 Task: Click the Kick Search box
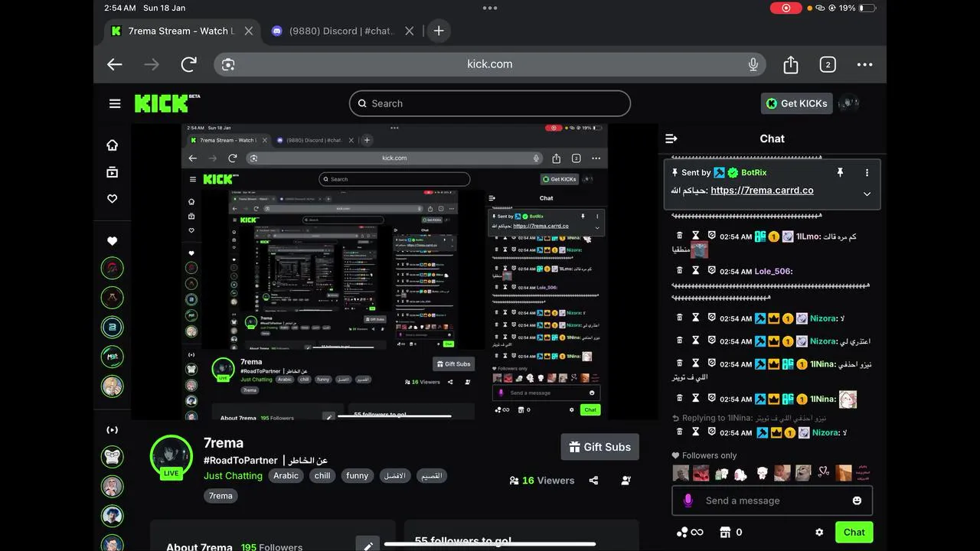tap(490, 103)
